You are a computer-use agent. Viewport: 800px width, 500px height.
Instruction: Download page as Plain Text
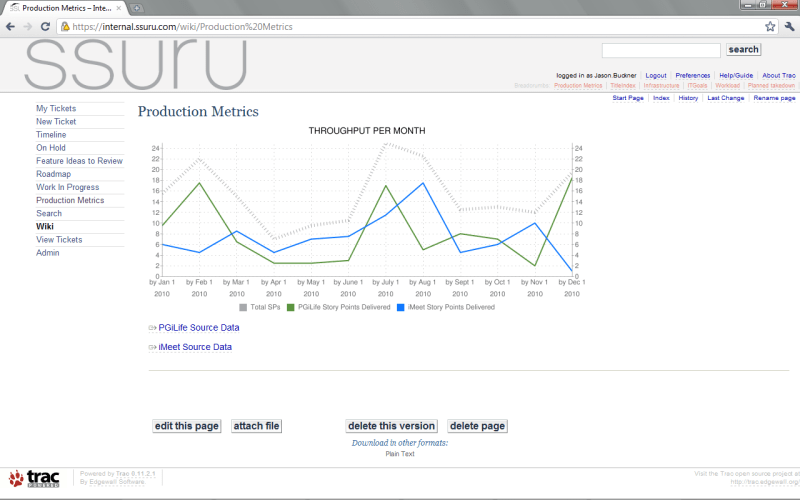(400, 454)
